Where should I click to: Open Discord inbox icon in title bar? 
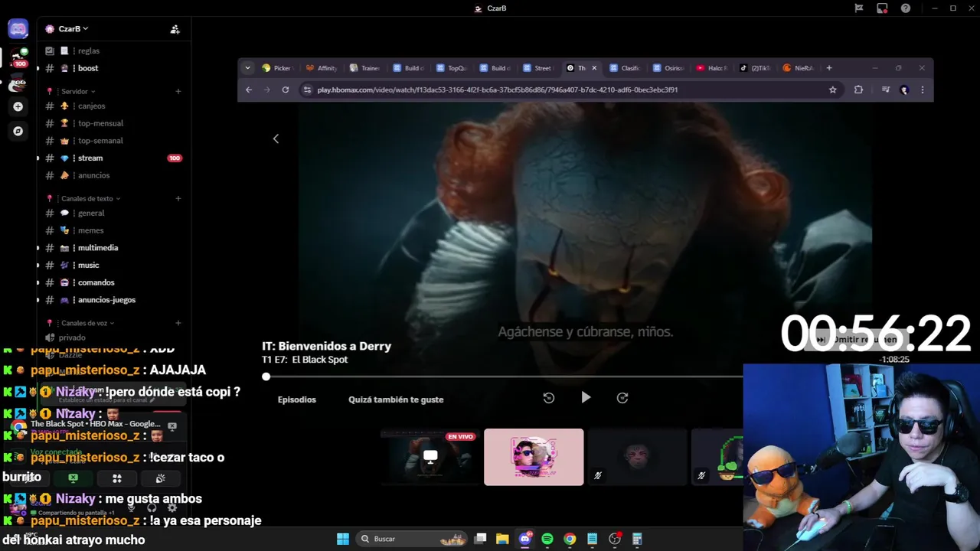(x=882, y=8)
